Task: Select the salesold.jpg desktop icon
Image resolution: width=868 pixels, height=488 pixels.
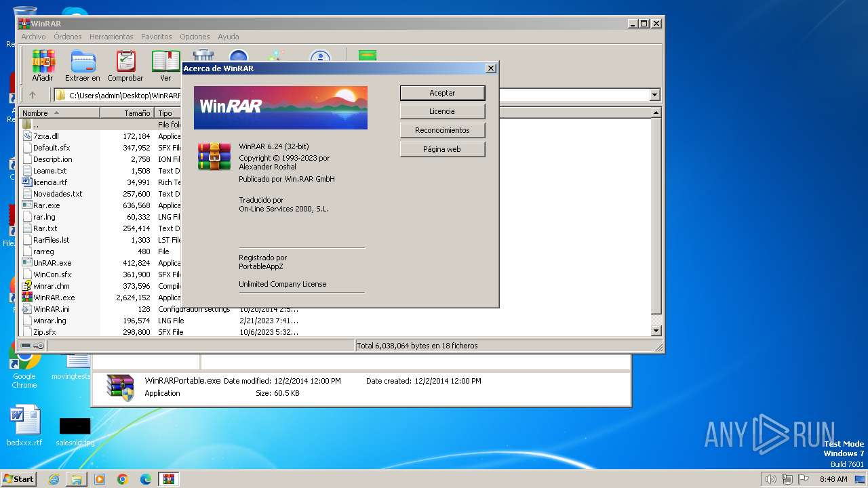Action: pyautogui.click(x=75, y=432)
